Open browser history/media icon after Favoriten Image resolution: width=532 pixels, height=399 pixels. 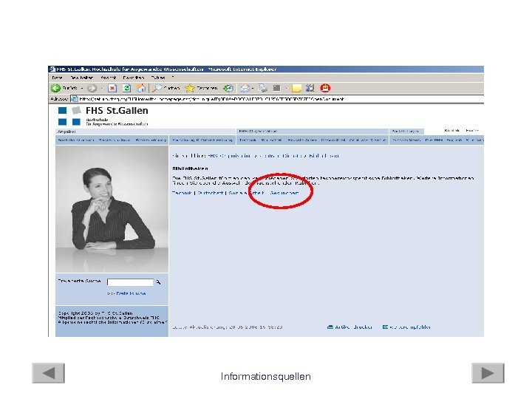click(228, 88)
